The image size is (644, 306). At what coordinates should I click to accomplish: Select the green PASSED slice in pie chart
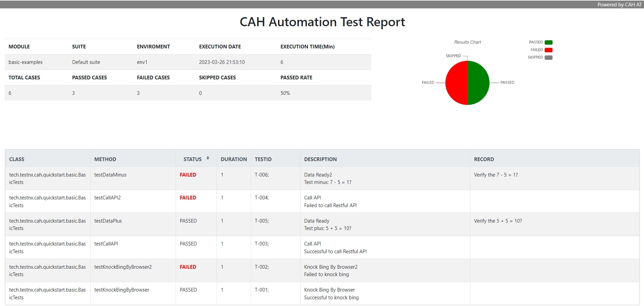478,82
